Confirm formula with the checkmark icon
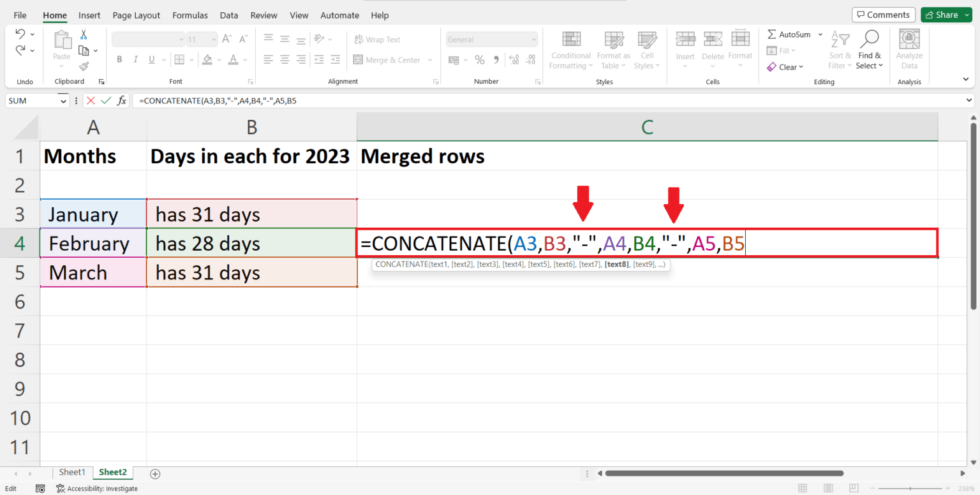Screen dimensions: 980x495 [x=105, y=100]
